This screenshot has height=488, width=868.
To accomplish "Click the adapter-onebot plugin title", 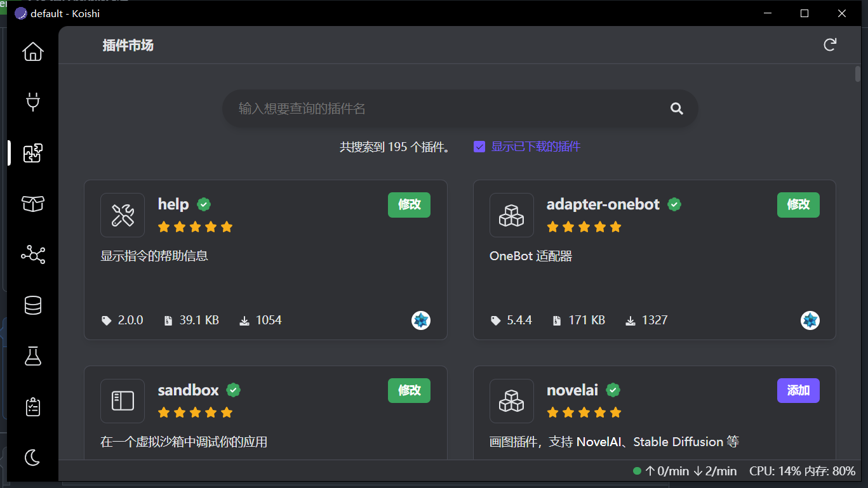I will [x=603, y=204].
